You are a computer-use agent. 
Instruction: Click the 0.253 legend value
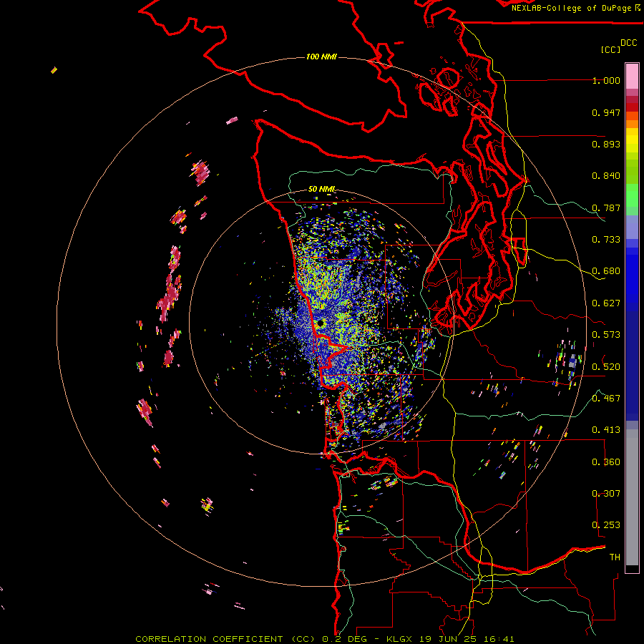(606, 525)
